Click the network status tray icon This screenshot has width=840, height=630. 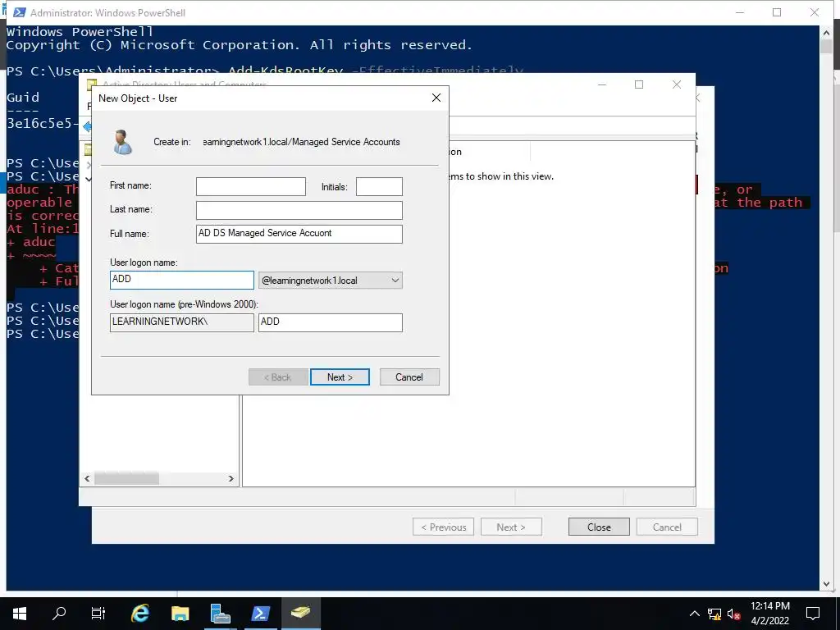pos(714,614)
